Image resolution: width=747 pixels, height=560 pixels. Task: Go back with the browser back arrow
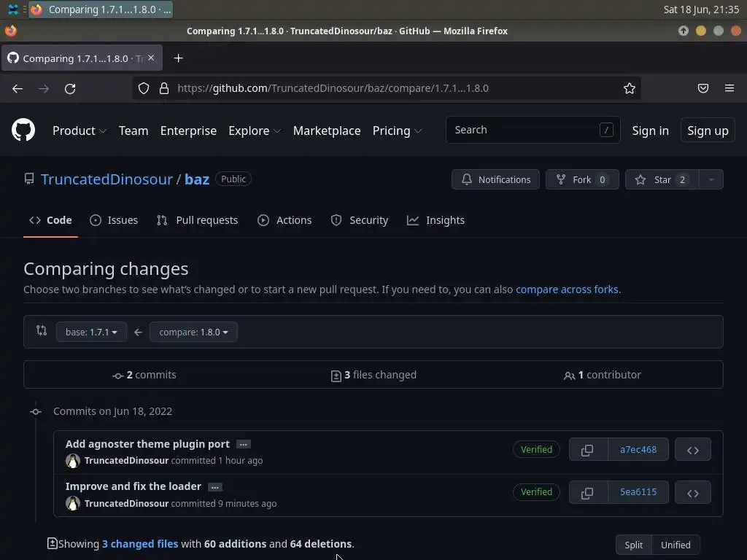[x=18, y=88]
